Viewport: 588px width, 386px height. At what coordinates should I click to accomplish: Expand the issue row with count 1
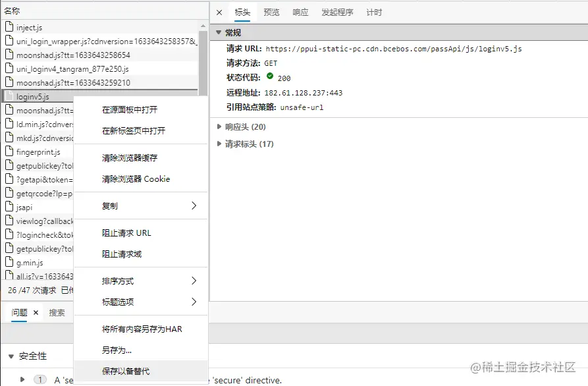pos(22,379)
